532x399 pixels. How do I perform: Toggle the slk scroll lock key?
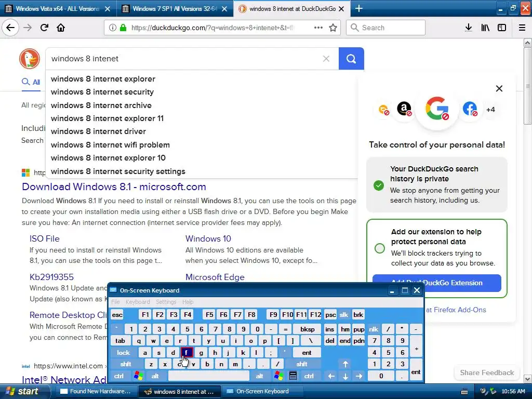344,314
